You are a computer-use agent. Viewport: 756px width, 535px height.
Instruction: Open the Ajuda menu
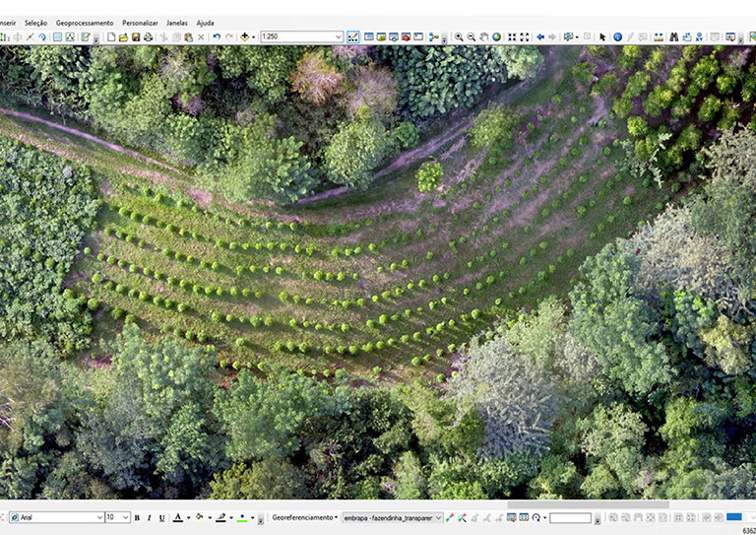(x=205, y=23)
